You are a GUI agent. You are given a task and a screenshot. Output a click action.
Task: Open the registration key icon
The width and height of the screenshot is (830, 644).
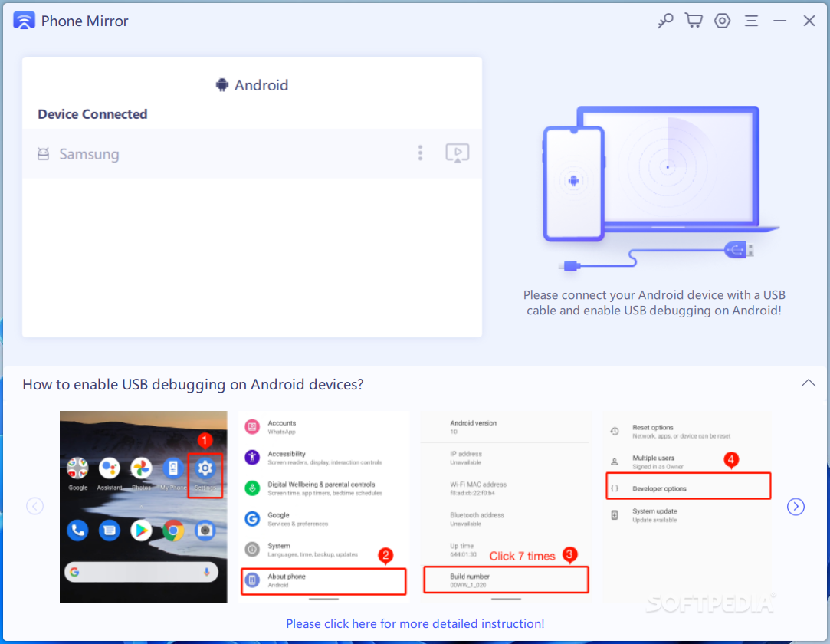pos(665,21)
